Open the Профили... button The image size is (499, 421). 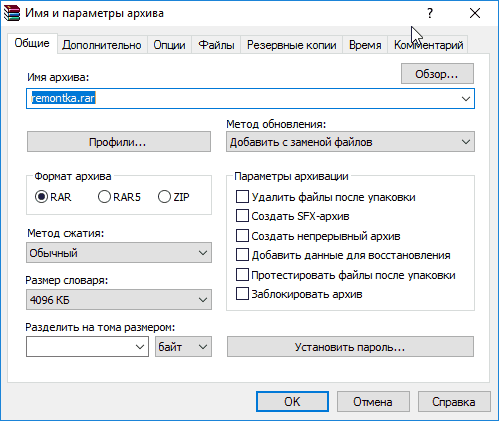pyautogui.click(x=119, y=142)
